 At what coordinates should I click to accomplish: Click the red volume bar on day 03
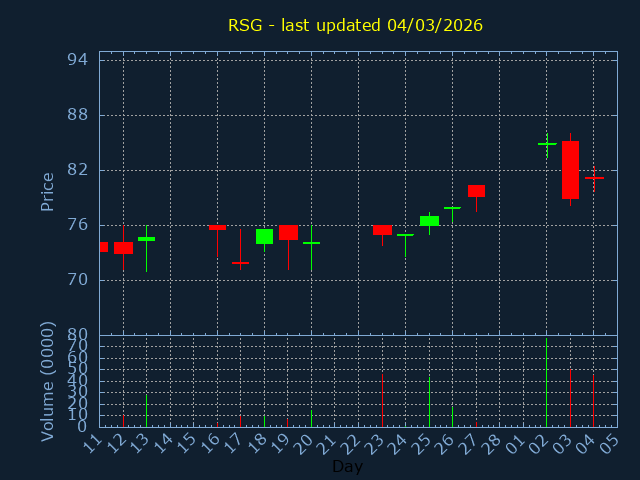[570, 399]
